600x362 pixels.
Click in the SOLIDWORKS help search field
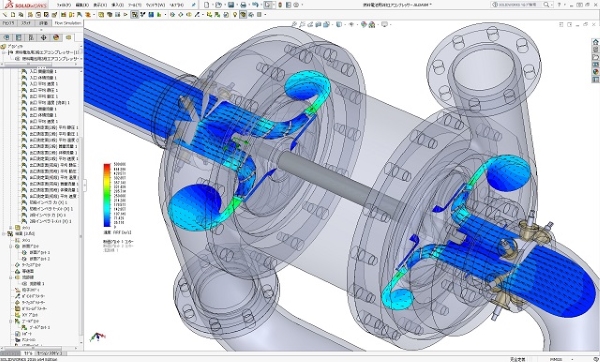[x=522, y=5]
